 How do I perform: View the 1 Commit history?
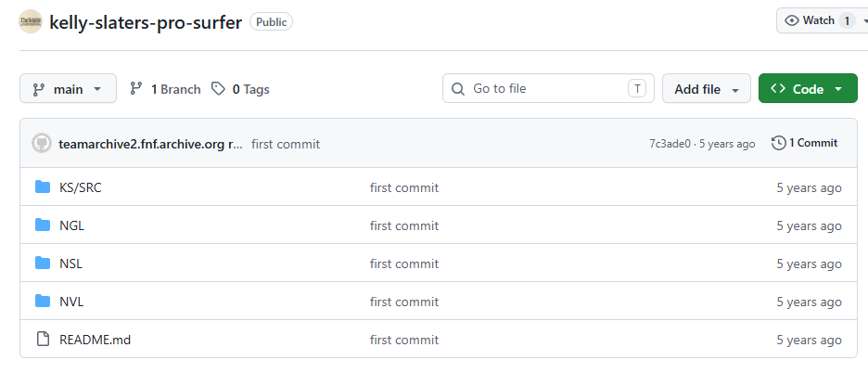coord(804,143)
